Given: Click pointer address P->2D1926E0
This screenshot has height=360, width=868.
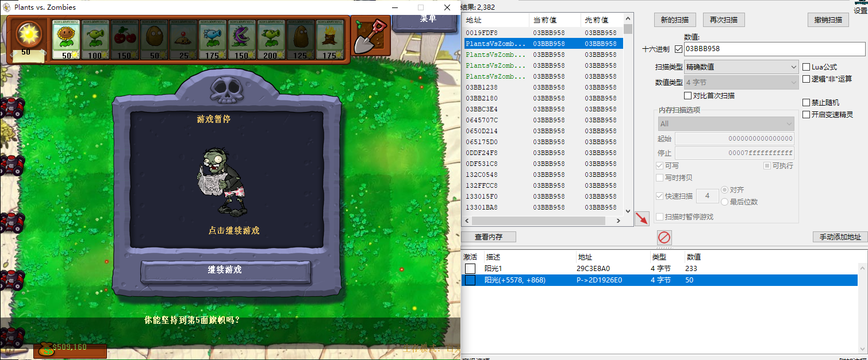Looking at the screenshot, I should pos(600,280).
